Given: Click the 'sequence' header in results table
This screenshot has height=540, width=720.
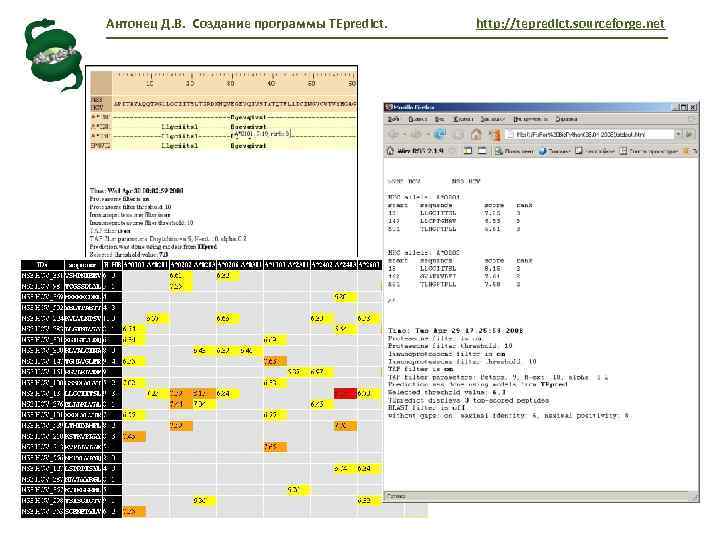Looking at the screenshot, I should click(x=83, y=265).
